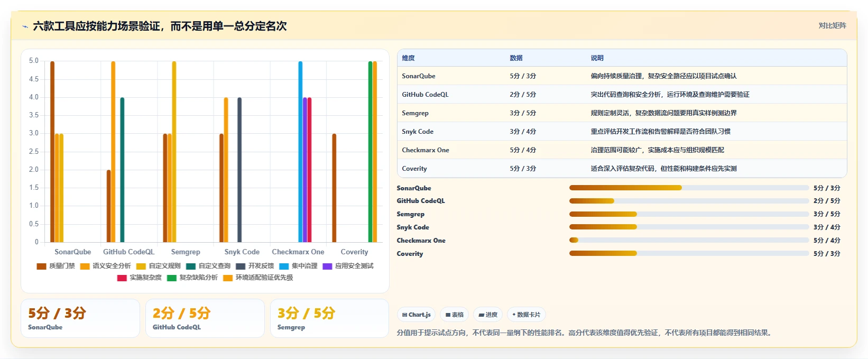Open the SonarQube 5分 / 3分 summary card
The height and width of the screenshot is (359, 868).
(80, 318)
